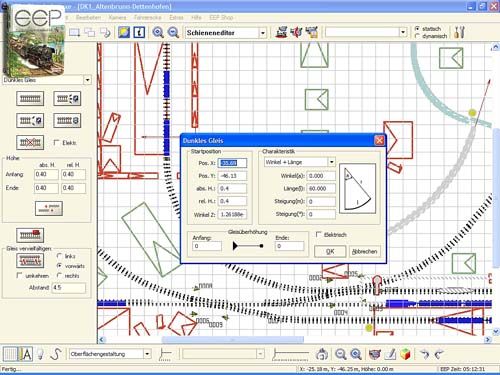
Task: Expand the Winkel + Länge dropdown
Action: [331, 162]
